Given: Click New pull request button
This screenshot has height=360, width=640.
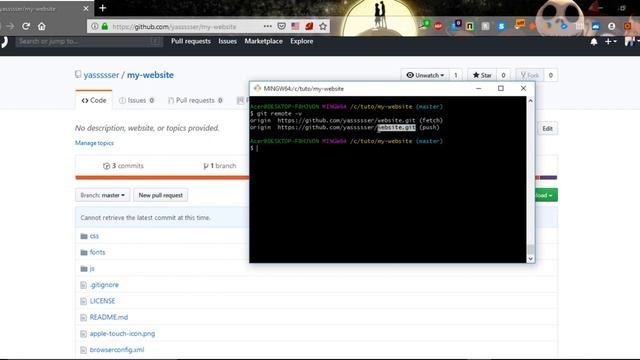Looking at the screenshot, I should pyautogui.click(x=161, y=195).
